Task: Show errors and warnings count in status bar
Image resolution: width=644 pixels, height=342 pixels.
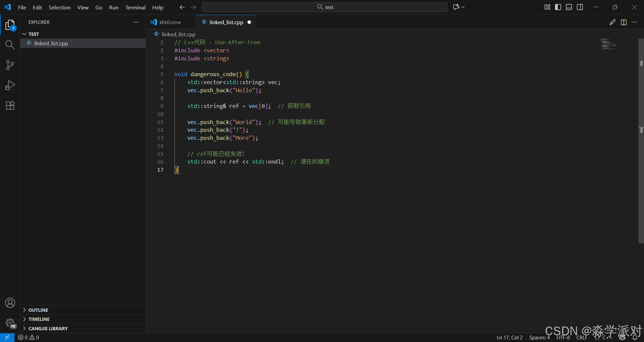Action: (x=29, y=337)
